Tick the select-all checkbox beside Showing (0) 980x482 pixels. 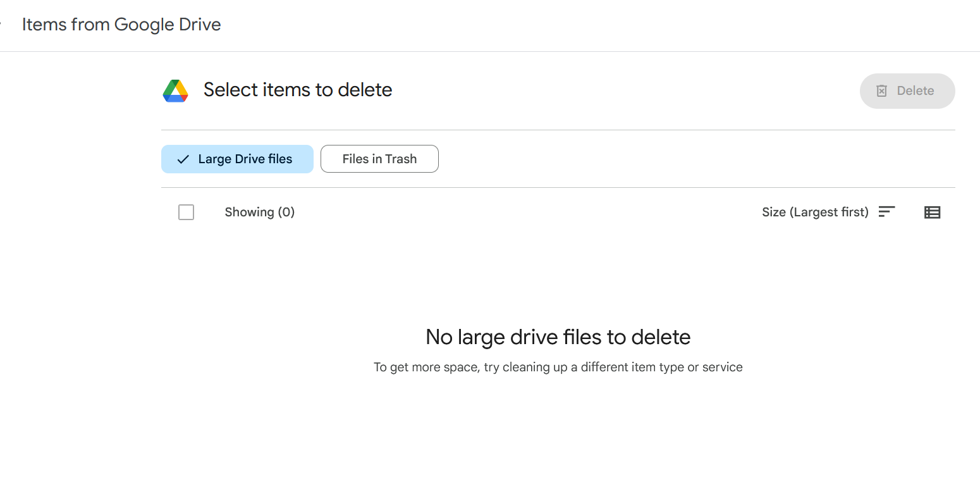[186, 213]
